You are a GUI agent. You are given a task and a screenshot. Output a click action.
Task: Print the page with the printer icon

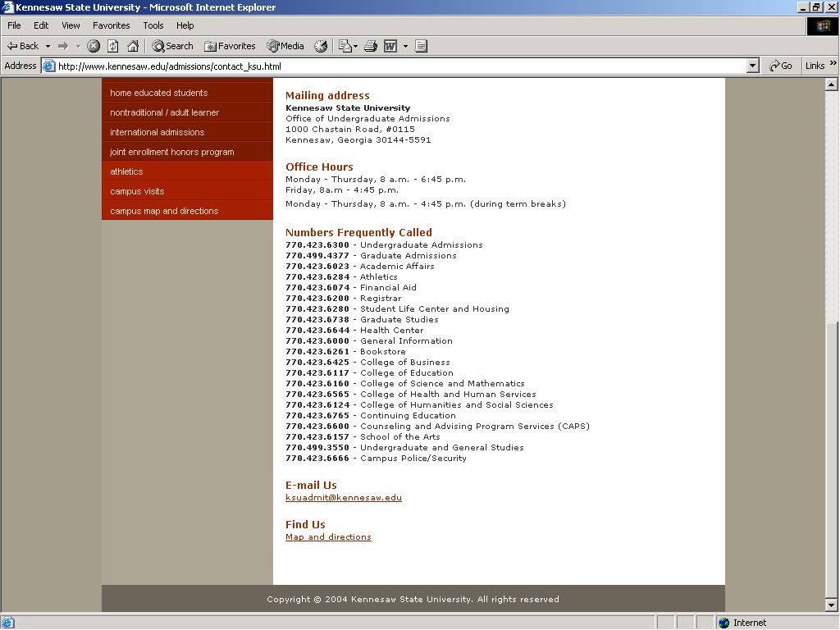[371, 46]
